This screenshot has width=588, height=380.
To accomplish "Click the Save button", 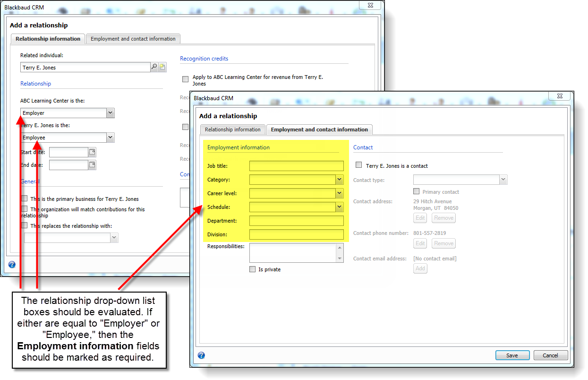I will point(512,355).
